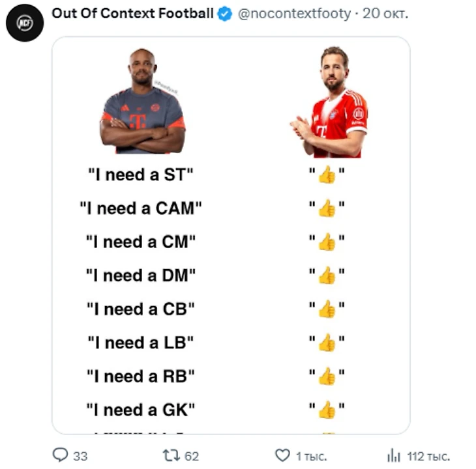Viewport: 476px width, 469px height.
Task: Click the '112 тыс.' views count
Action: click(x=428, y=456)
